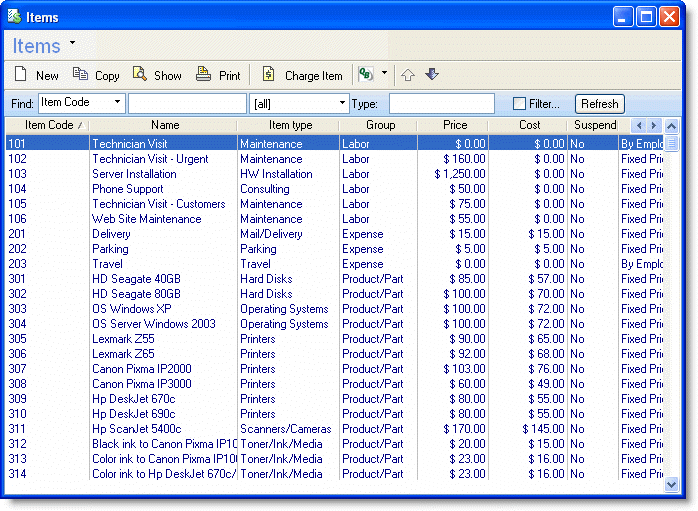698x511 pixels.
Task: Click the green tools icon in toolbar
Action: click(x=366, y=75)
